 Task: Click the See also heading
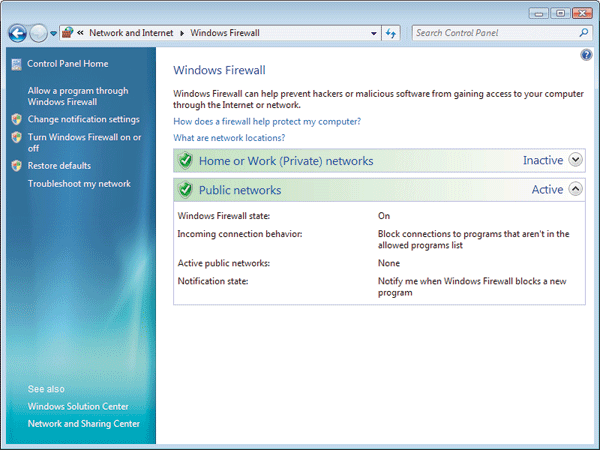tap(46, 389)
